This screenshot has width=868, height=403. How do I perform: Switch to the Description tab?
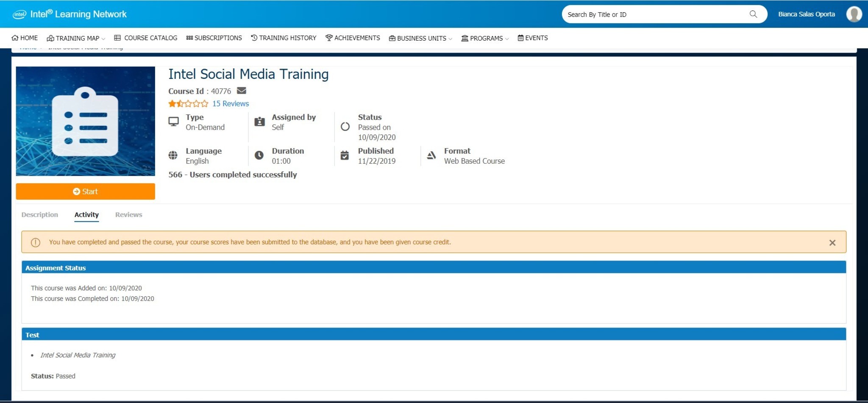pyautogui.click(x=40, y=215)
